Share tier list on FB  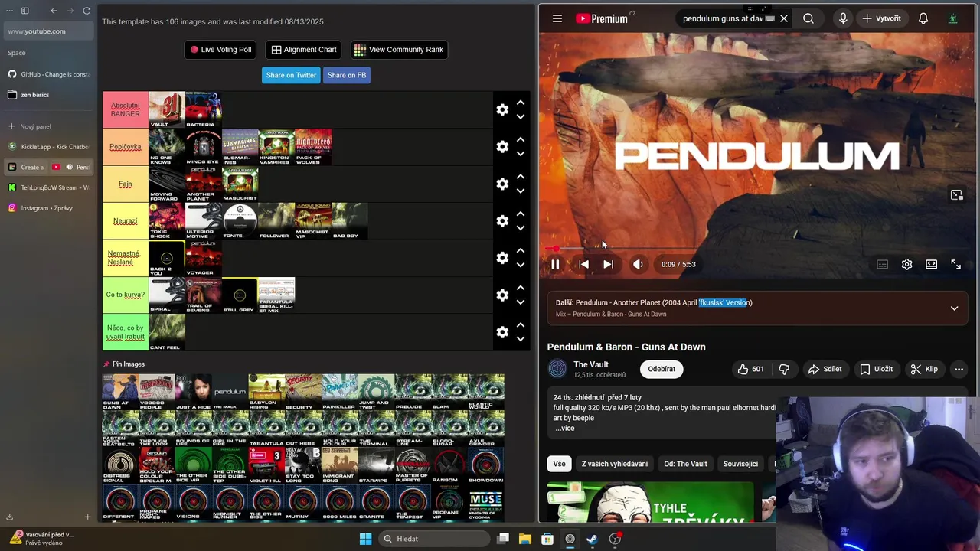[347, 75]
